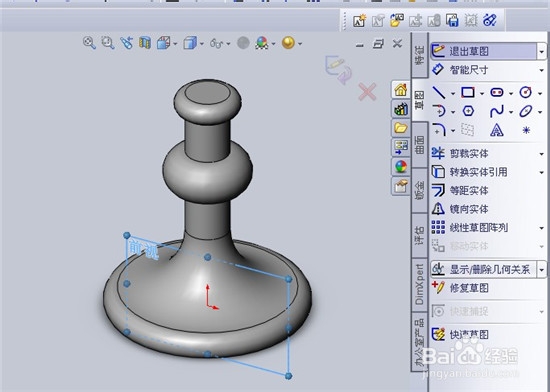Viewport: 550px width, 392px height.
Task: Click the Display Style cube icon
Action: click(190, 43)
